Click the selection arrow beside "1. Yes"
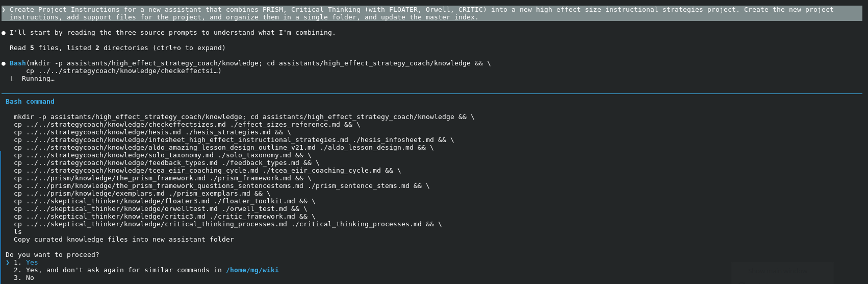Viewport: 868px width, 284px height. click(8, 263)
